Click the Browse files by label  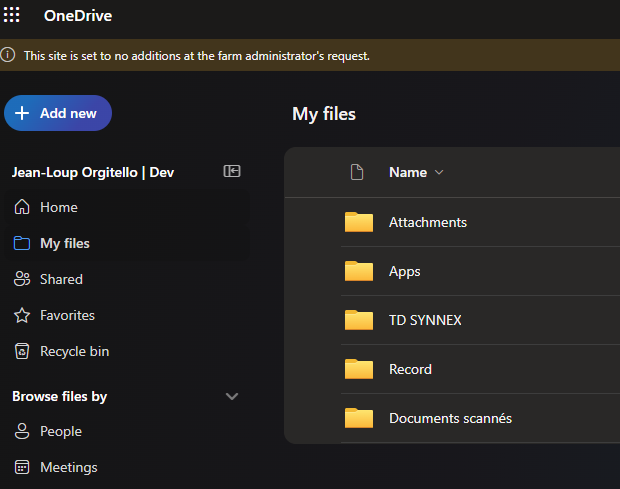pos(60,396)
